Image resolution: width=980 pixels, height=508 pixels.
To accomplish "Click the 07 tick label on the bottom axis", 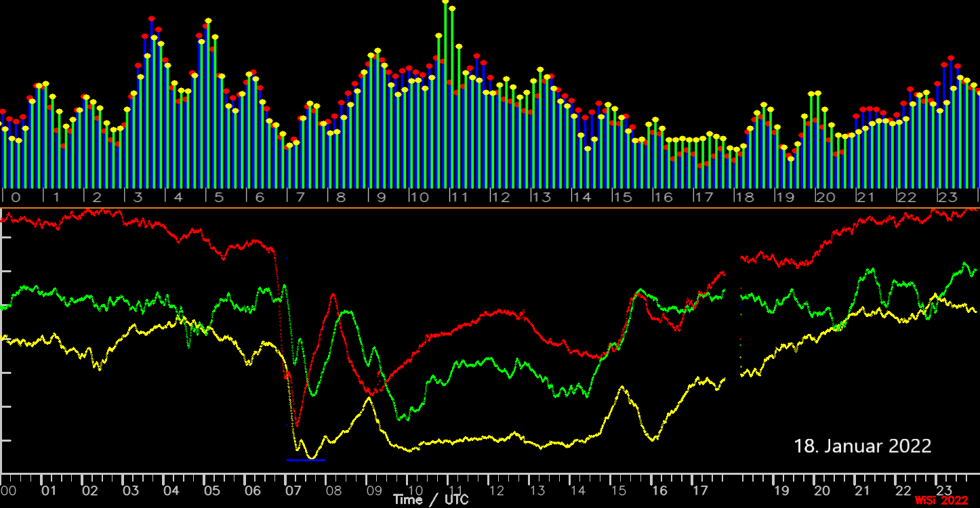I will point(292,490).
